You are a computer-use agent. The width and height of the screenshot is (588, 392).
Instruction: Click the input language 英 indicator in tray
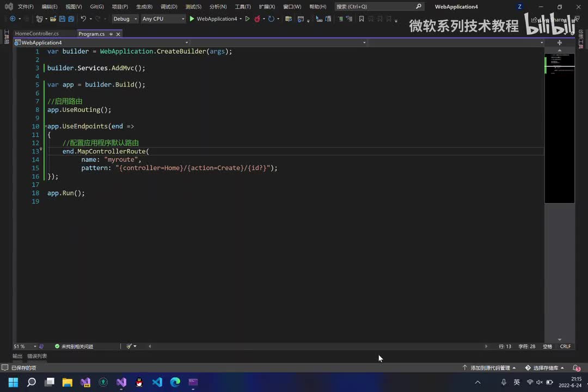(x=517, y=382)
